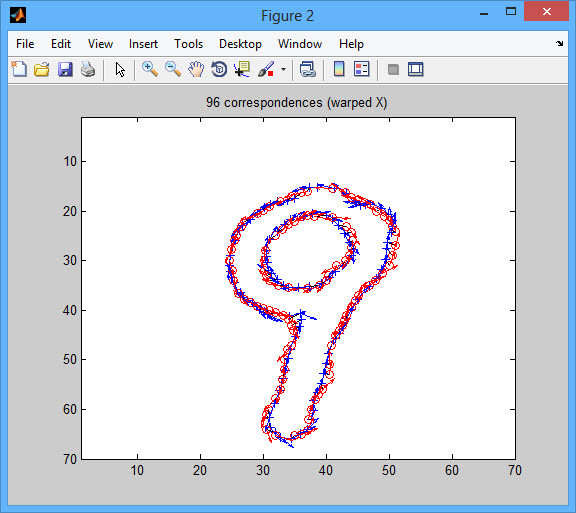Expand the Brush color dropdown arrow
Image resolution: width=576 pixels, height=513 pixels.
(x=283, y=69)
